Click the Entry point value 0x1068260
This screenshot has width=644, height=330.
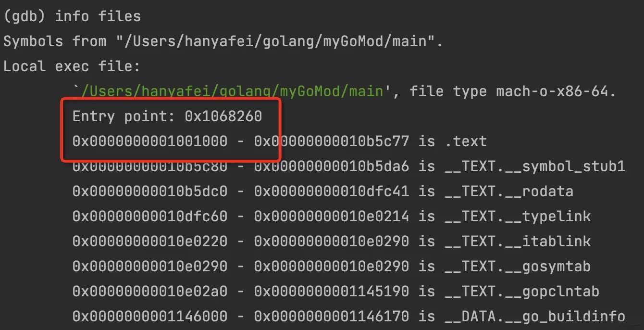point(223,116)
